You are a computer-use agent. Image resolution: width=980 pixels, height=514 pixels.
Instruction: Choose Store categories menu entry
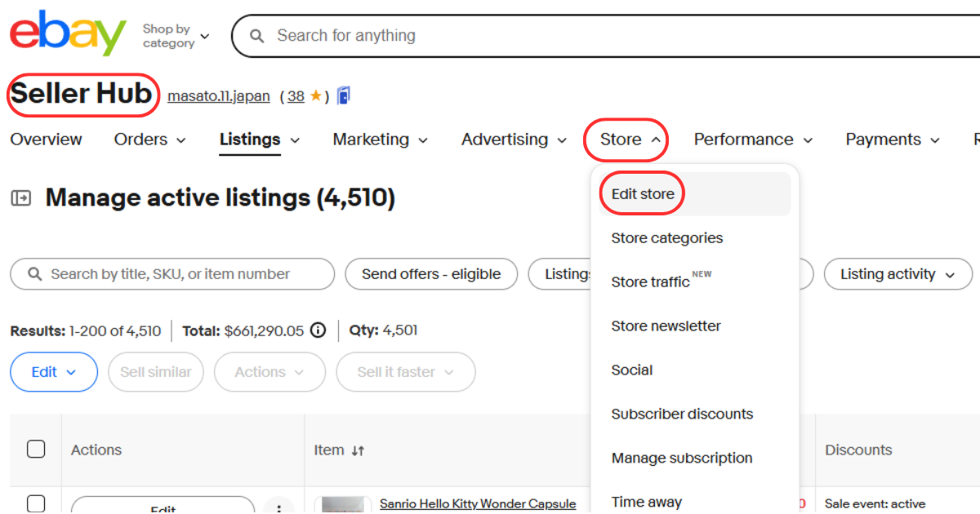666,238
